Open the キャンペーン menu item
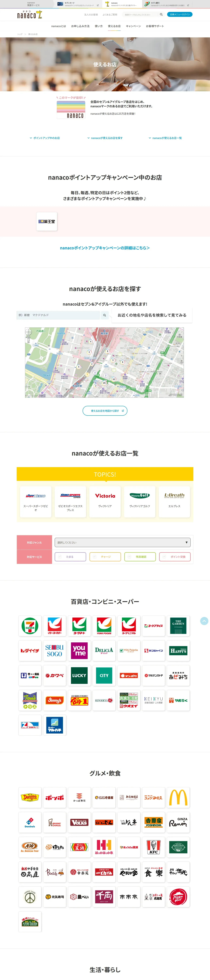The height and width of the screenshot is (980, 210). 133,26
